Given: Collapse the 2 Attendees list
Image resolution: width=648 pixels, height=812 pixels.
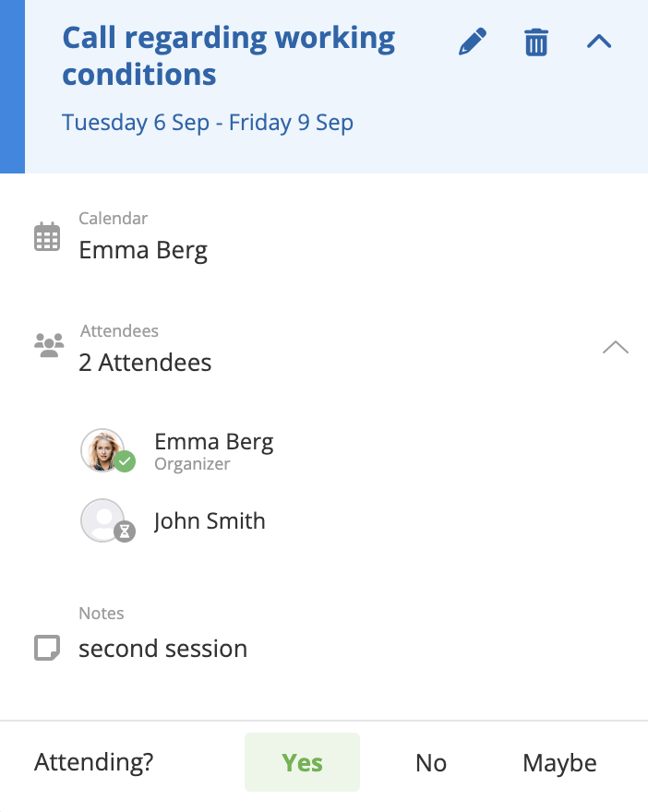Looking at the screenshot, I should tap(615, 348).
